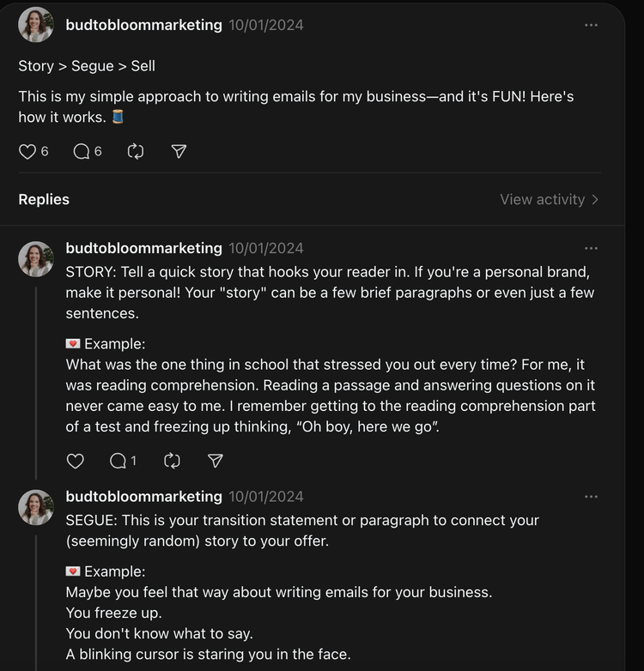Open more options on the STORY reply
Viewport: 644px width, 671px height.
pos(591,248)
